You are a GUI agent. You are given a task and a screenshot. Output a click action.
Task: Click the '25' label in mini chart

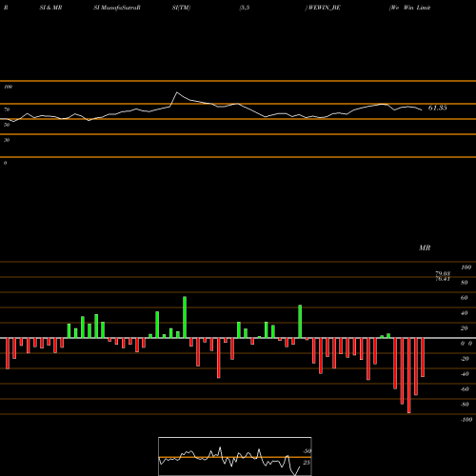click(307, 463)
